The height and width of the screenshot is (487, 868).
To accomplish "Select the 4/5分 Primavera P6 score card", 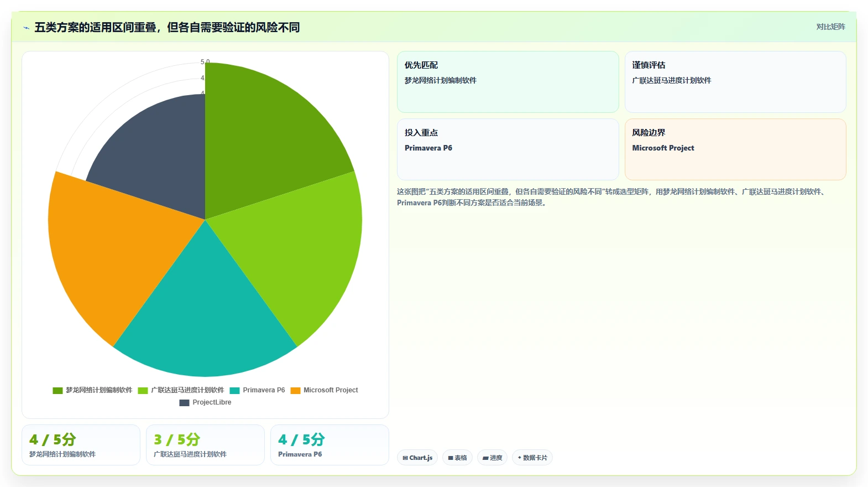I will coord(330,445).
